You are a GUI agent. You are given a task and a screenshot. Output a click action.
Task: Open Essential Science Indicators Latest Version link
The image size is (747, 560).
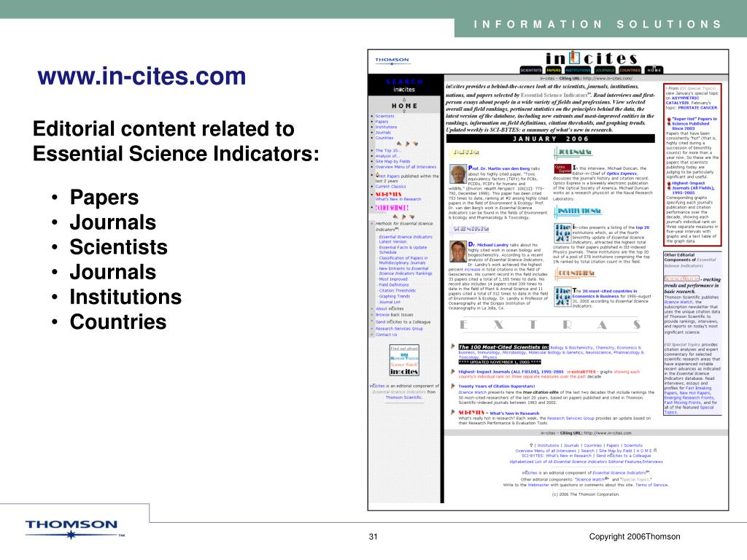[406, 239]
